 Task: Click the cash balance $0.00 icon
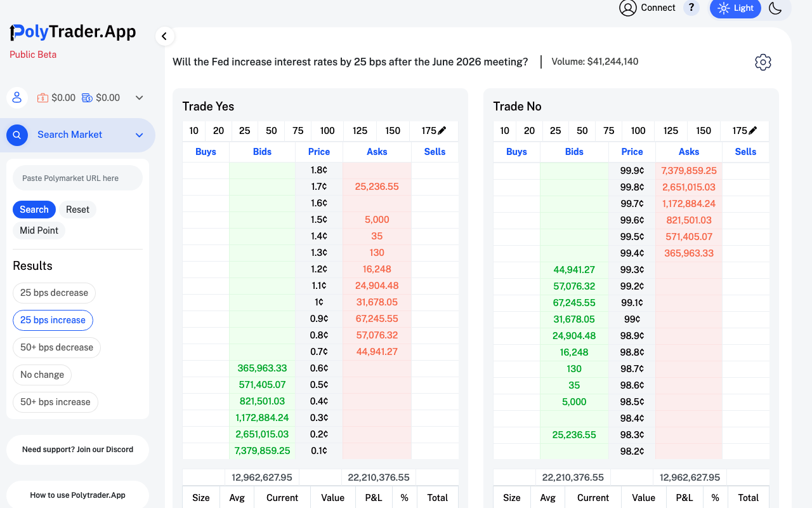pos(43,98)
